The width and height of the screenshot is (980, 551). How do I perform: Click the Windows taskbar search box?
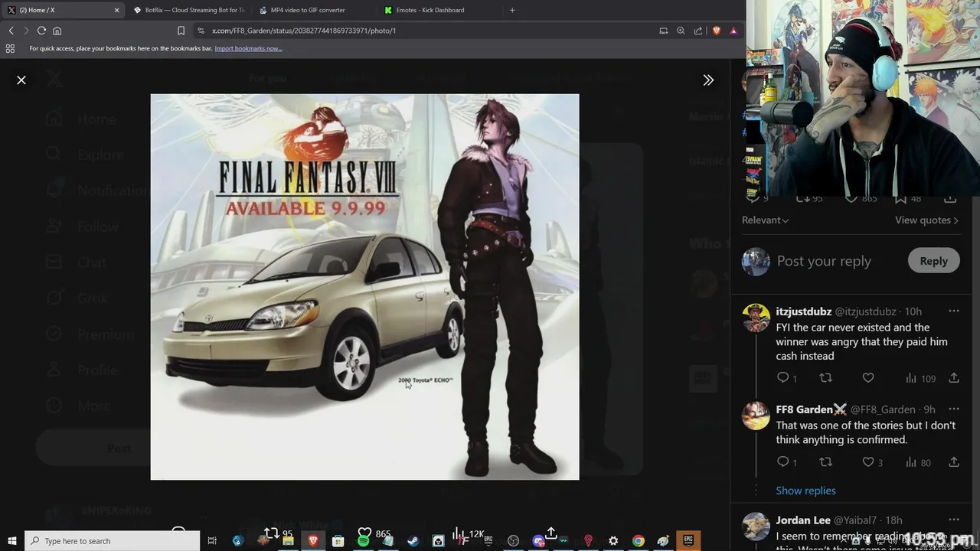[113, 541]
